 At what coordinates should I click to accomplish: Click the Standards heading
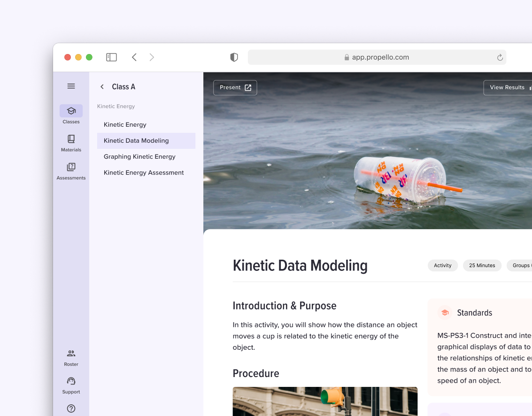pyautogui.click(x=474, y=313)
